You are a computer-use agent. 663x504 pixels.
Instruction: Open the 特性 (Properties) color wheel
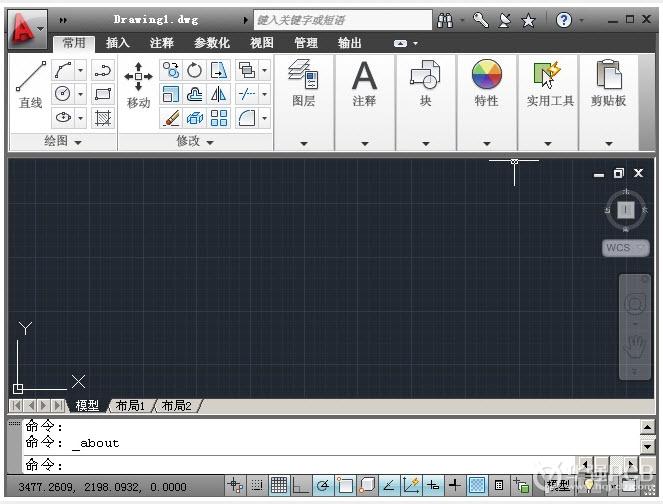(x=486, y=78)
